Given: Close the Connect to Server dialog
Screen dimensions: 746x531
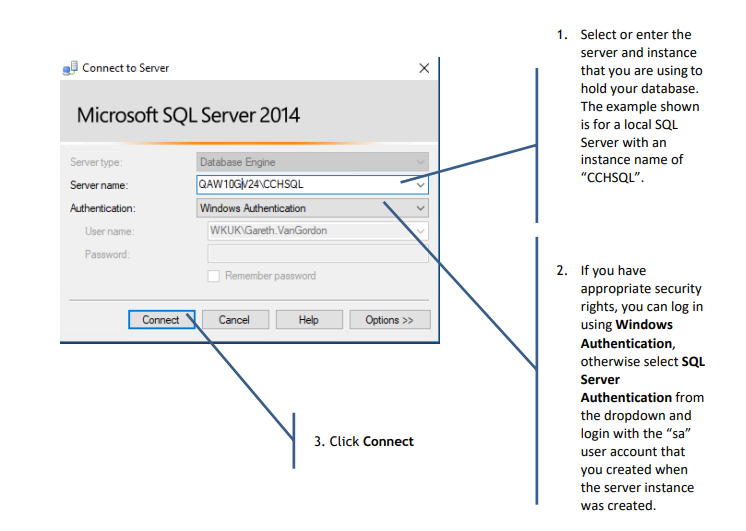Looking at the screenshot, I should click(x=424, y=68).
